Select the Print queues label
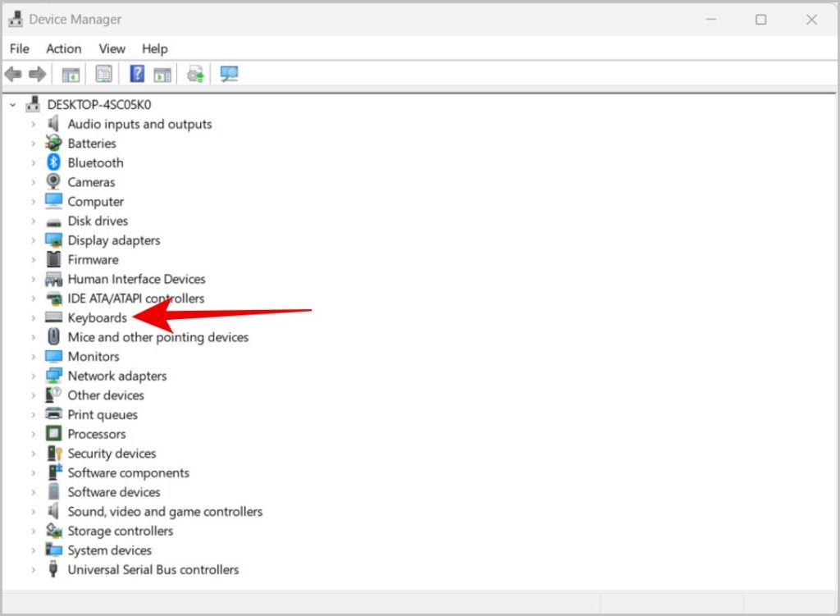 click(x=103, y=414)
